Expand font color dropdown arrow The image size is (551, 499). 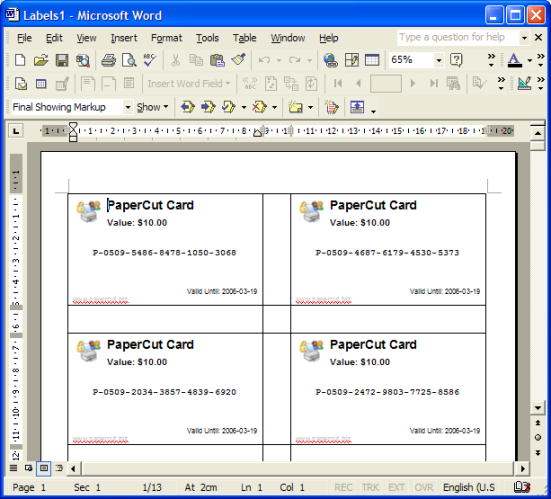pyautogui.click(x=530, y=60)
